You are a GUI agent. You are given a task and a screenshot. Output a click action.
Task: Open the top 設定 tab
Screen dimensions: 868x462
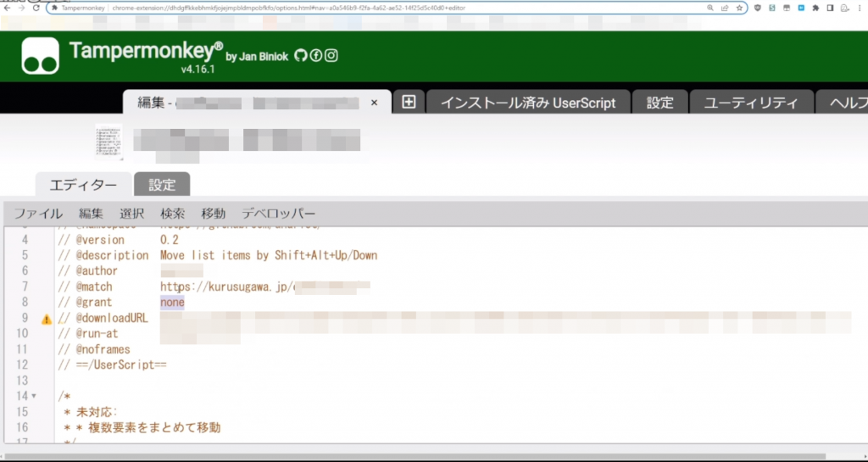coord(659,103)
